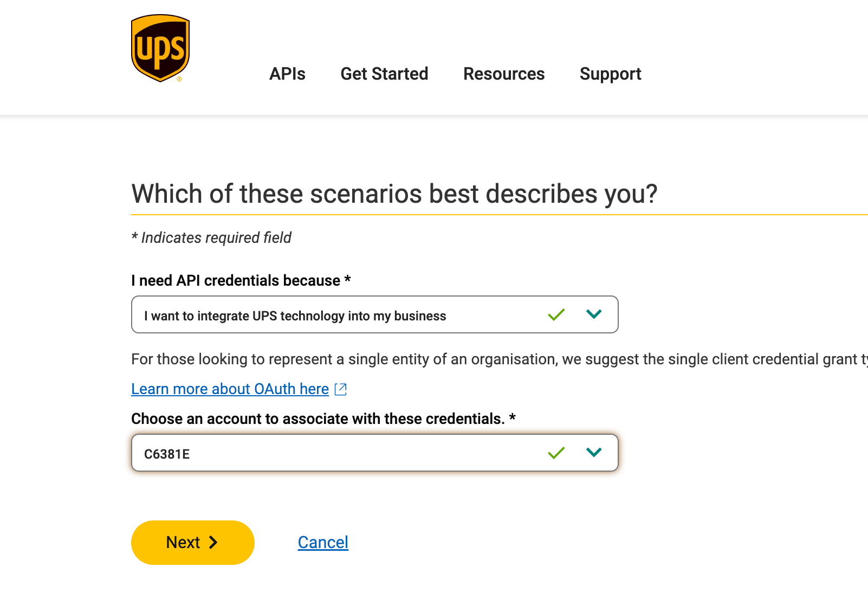Viewport: 868px width, 592px height.
Task: Open the Support menu
Action: click(610, 74)
